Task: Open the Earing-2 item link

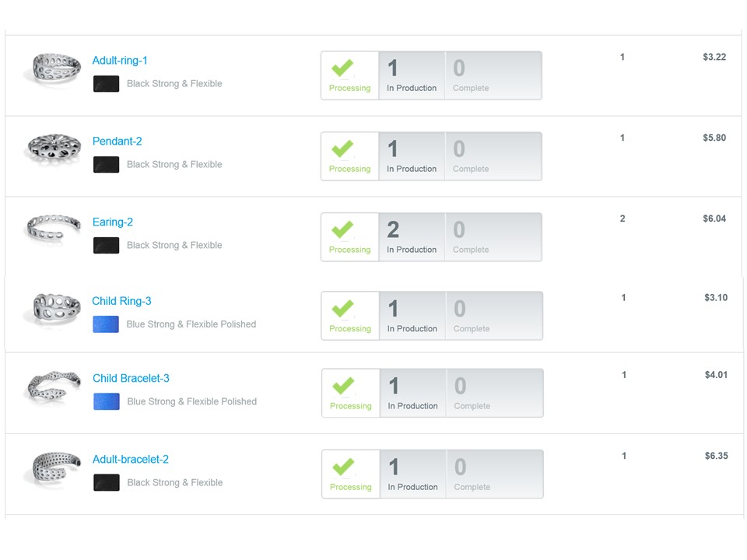Action: click(x=112, y=222)
